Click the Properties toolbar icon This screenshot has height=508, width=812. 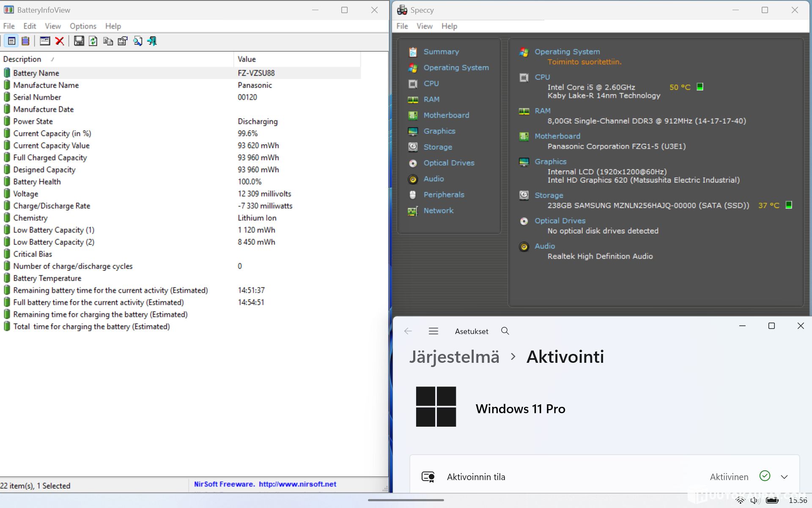(123, 41)
